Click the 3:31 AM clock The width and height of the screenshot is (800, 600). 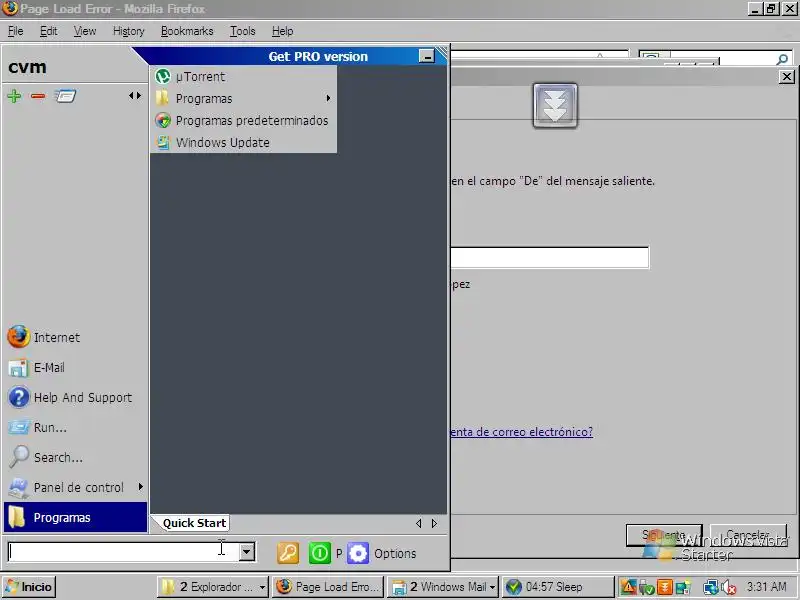pyautogui.click(x=766, y=587)
